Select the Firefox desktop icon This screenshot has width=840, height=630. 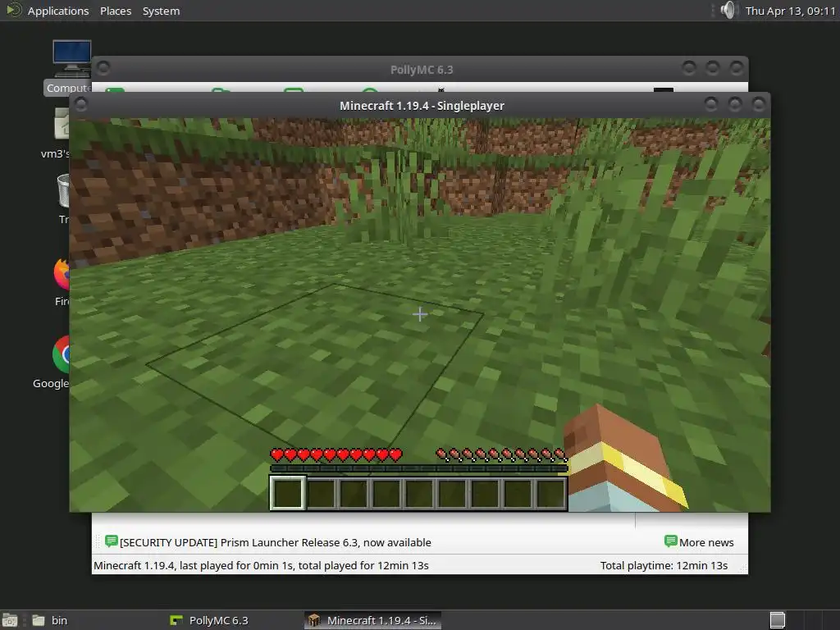tap(62, 282)
